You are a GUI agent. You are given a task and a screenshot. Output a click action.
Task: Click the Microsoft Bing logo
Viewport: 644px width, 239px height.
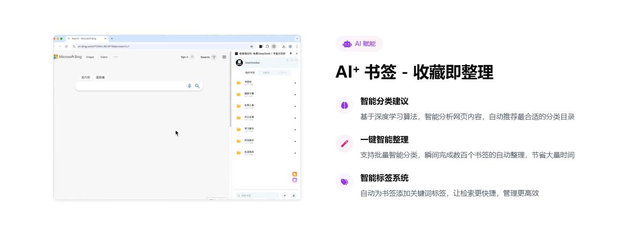click(68, 57)
